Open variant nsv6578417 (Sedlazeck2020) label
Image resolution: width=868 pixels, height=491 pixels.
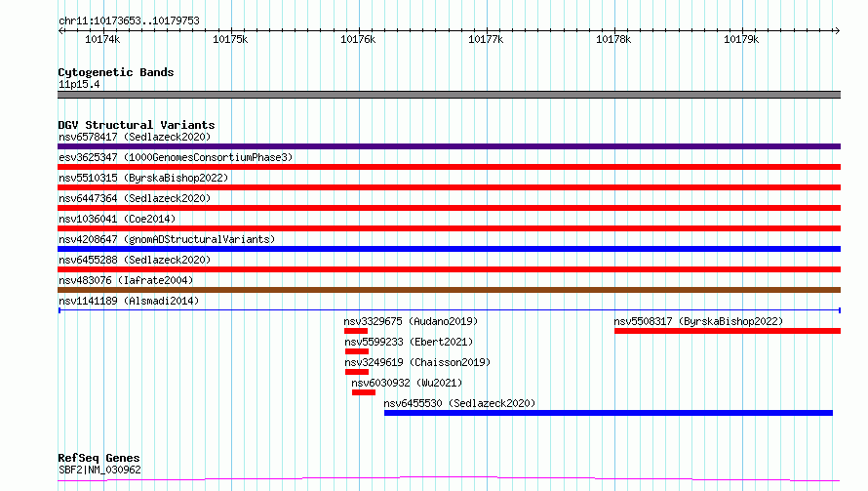pyautogui.click(x=135, y=137)
